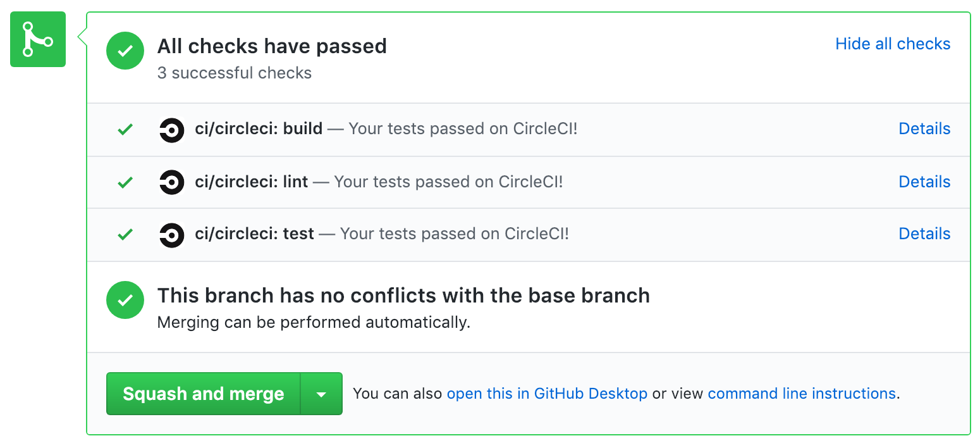Collapse the list via Hide all checks
Viewport: 980px width, 443px height.
893,44
